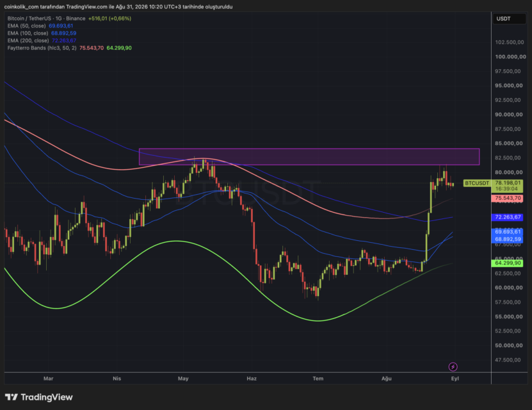Click the green 64.299,90 price axis tag
532x410 pixels.
coord(507,263)
